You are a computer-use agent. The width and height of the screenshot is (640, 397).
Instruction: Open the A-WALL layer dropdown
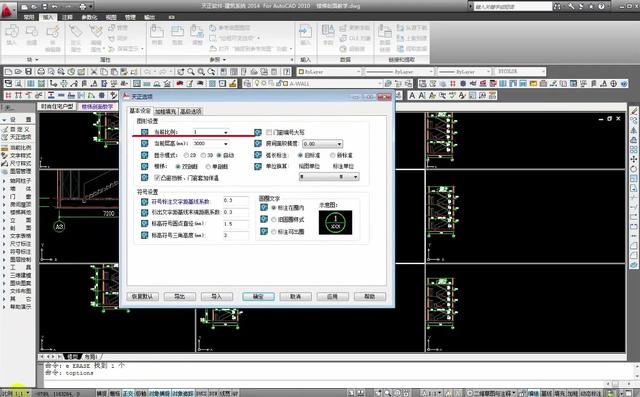pyautogui.click(x=380, y=84)
